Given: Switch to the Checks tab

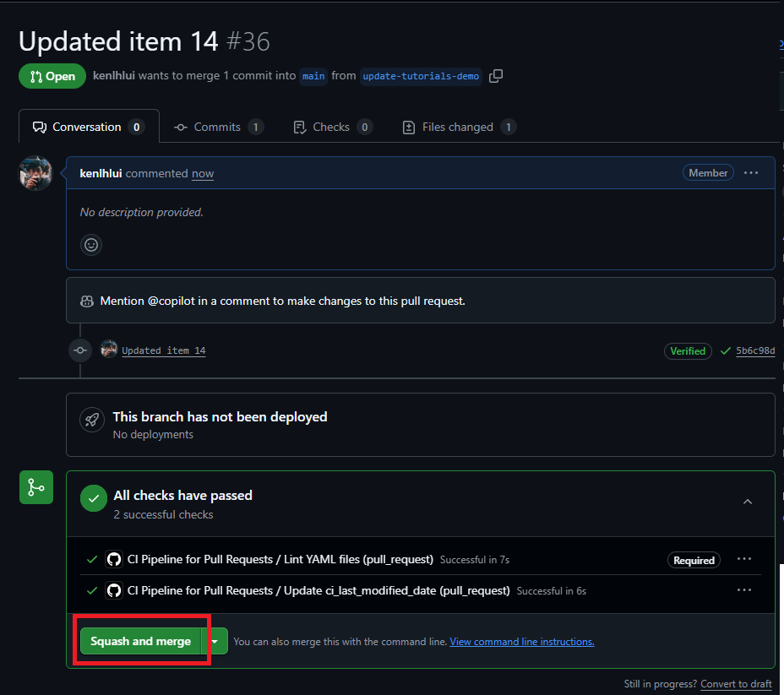Looking at the screenshot, I should point(331,127).
